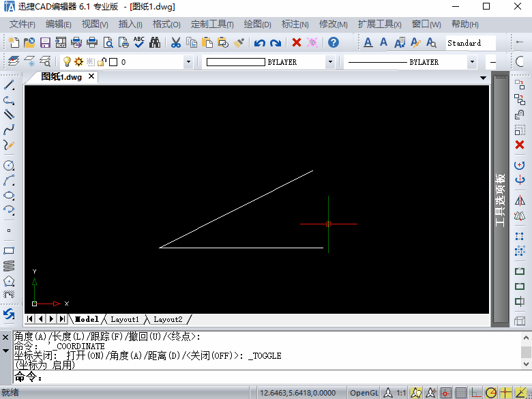Close the 图纸1.dwg document tab
Image resolution: width=532 pixels, height=399 pixels.
91,76
